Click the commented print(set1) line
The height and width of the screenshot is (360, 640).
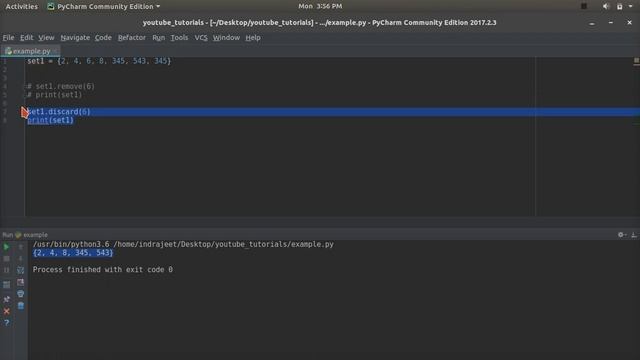click(x=54, y=95)
